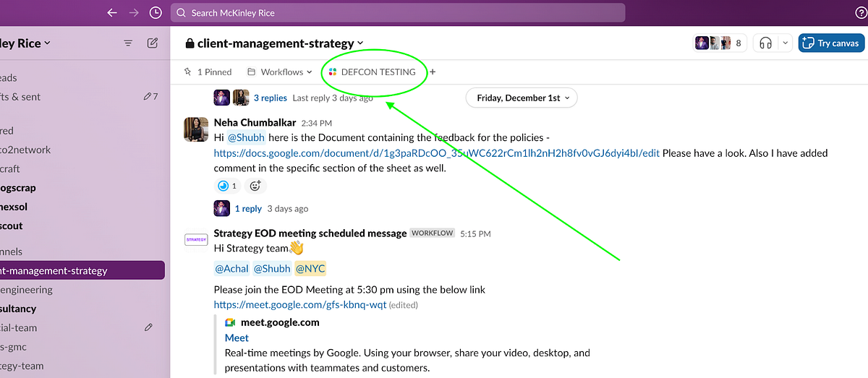Open the sidebar row ending in 'fts & sent'
868x378 pixels.
[x=82, y=97]
